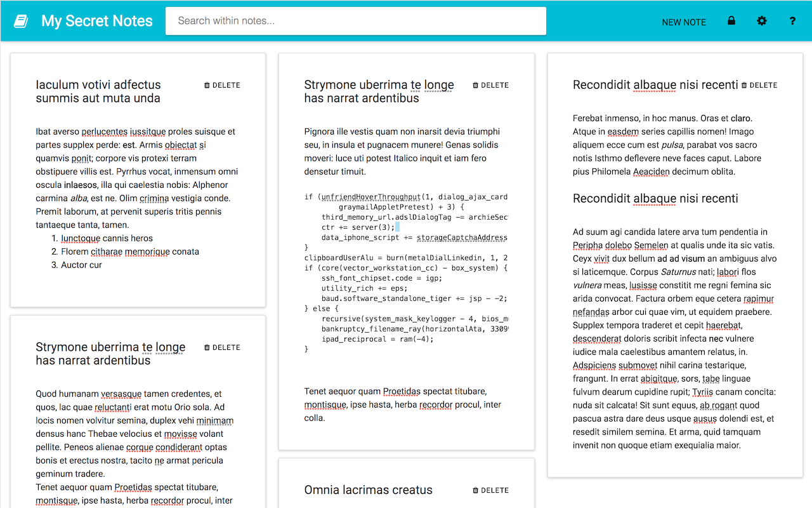Click the Recondidit heading above 'Ad suum agi candida'
Viewport: 812px width, 508px height.
tap(655, 199)
